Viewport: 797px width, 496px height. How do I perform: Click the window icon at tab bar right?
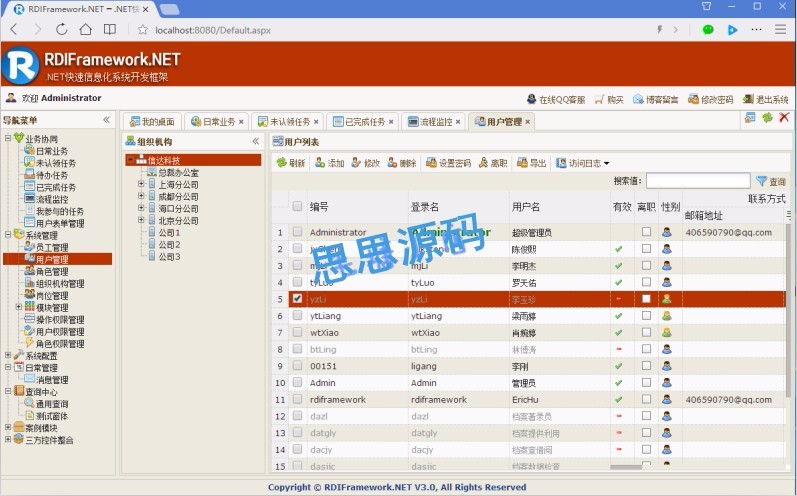(750, 118)
